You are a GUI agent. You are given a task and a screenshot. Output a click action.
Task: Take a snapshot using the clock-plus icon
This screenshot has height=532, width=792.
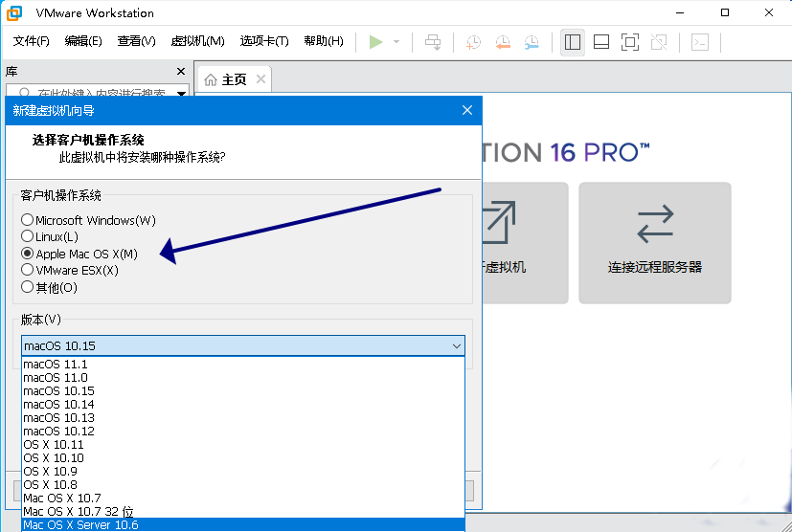pos(473,42)
